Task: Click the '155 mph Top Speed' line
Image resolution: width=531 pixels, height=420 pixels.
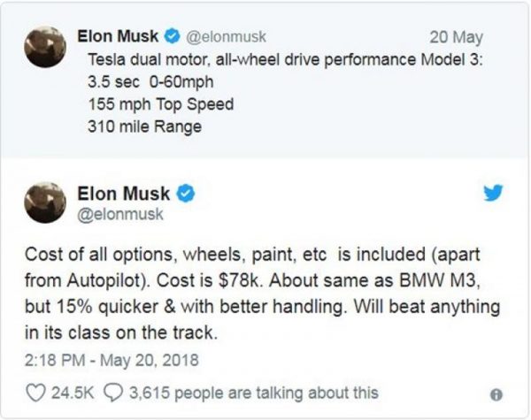Action: point(161,104)
